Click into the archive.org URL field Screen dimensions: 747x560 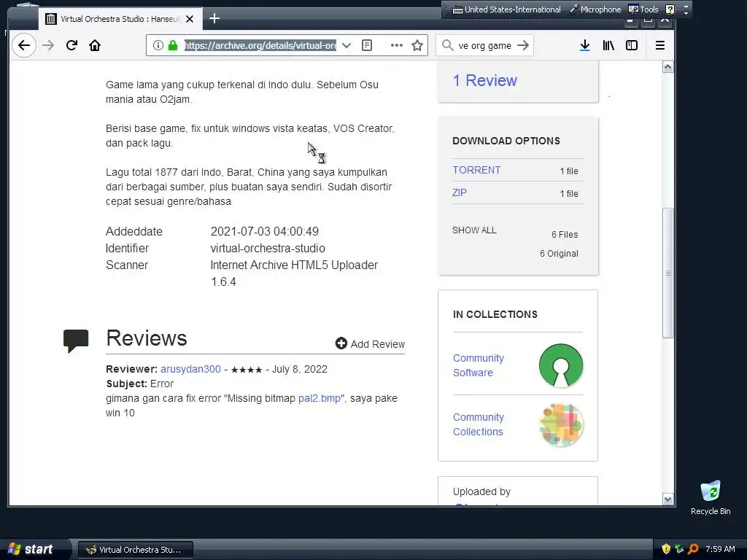tap(260, 45)
